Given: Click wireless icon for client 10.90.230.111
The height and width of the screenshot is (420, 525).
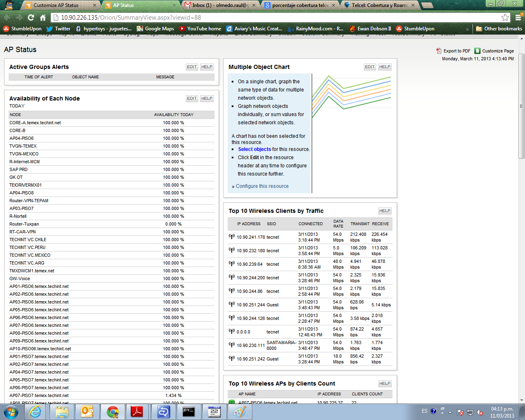Looking at the screenshot, I should (232, 345).
